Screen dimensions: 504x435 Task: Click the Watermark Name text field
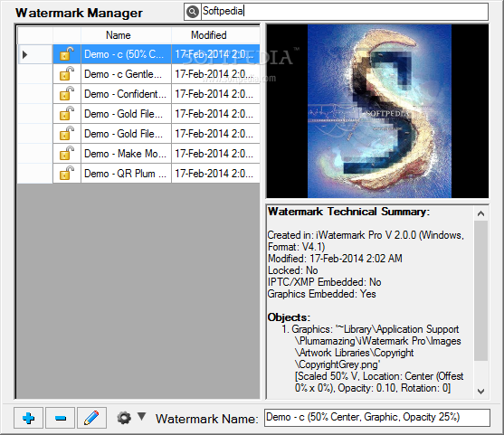coord(377,418)
